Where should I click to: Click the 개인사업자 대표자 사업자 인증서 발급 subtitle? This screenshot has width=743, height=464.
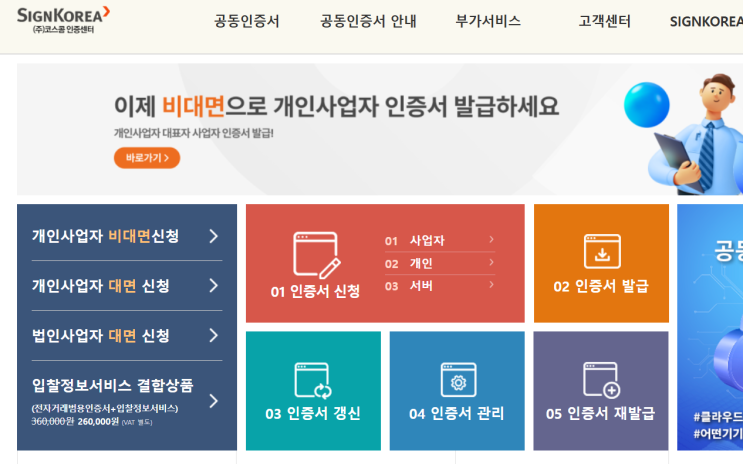pos(194,133)
